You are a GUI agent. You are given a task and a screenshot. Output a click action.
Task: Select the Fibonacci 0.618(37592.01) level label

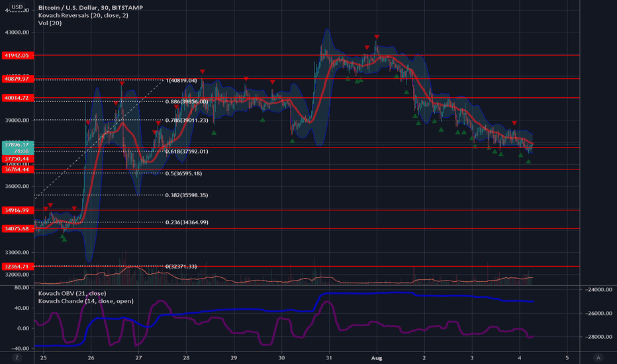[x=187, y=151]
